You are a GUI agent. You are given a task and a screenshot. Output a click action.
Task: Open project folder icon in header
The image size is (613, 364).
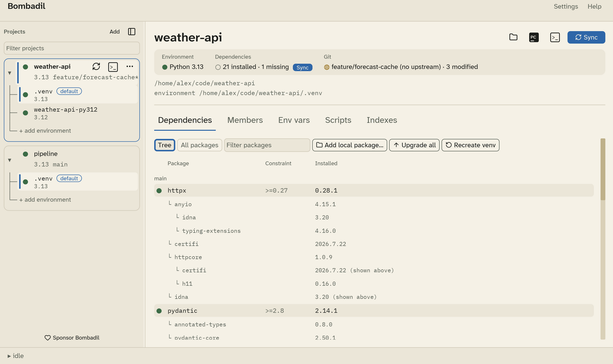513,37
